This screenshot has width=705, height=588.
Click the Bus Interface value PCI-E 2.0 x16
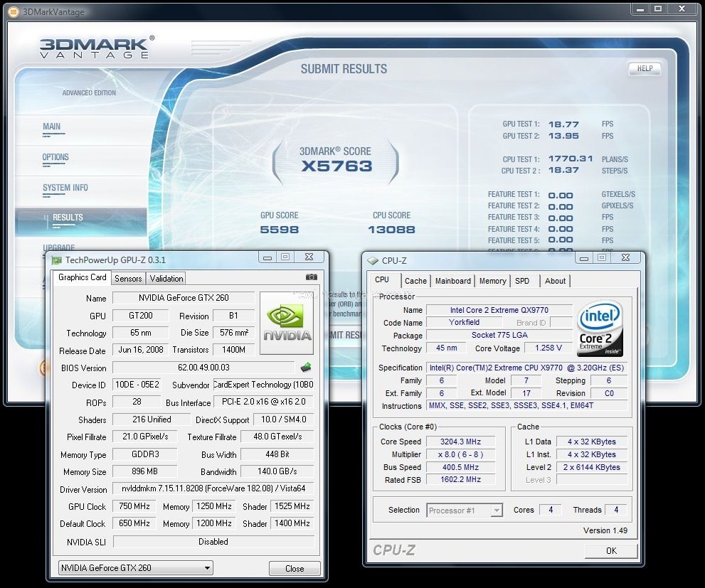tap(263, 402)
